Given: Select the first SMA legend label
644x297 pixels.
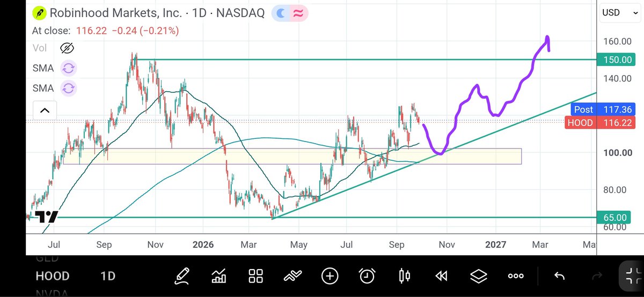Looking at the screenshot, I should [x=43, y=68].
